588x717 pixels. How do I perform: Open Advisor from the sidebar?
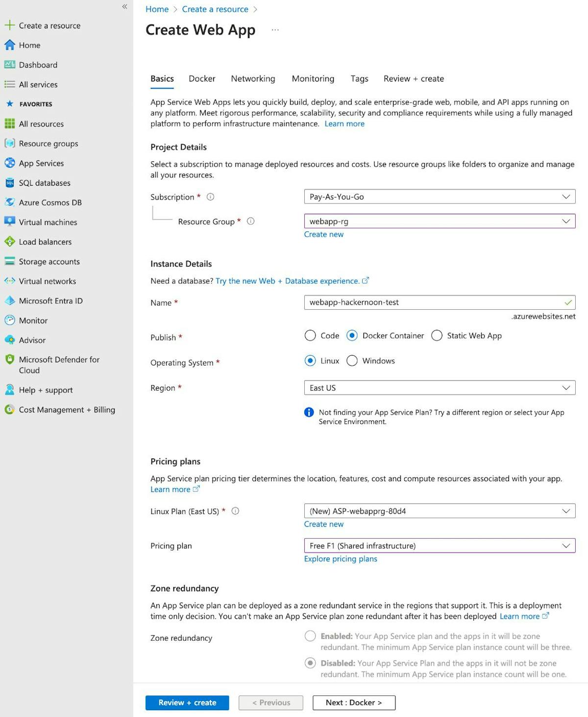click(x=33, y=340)
